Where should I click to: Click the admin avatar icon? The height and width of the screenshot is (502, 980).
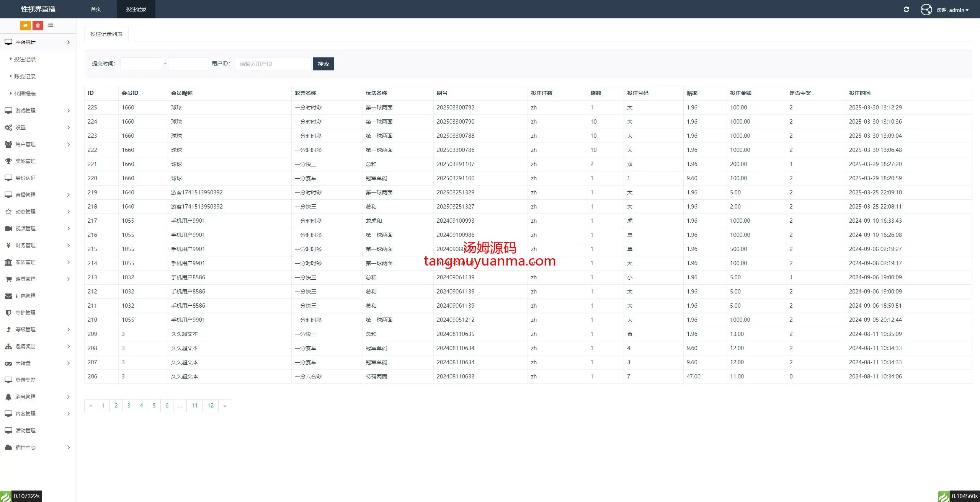point(926,10)
